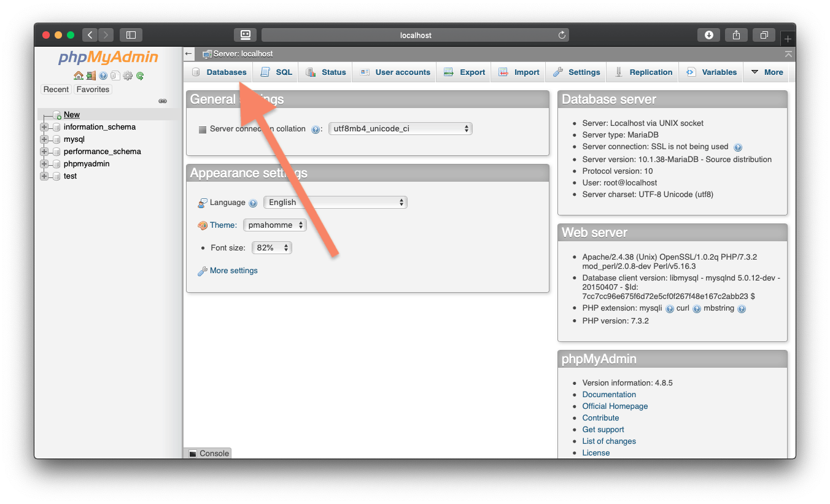Click the help bubble next to Language
This screenshot has height=504, width=830.
(x=253, y=203)
